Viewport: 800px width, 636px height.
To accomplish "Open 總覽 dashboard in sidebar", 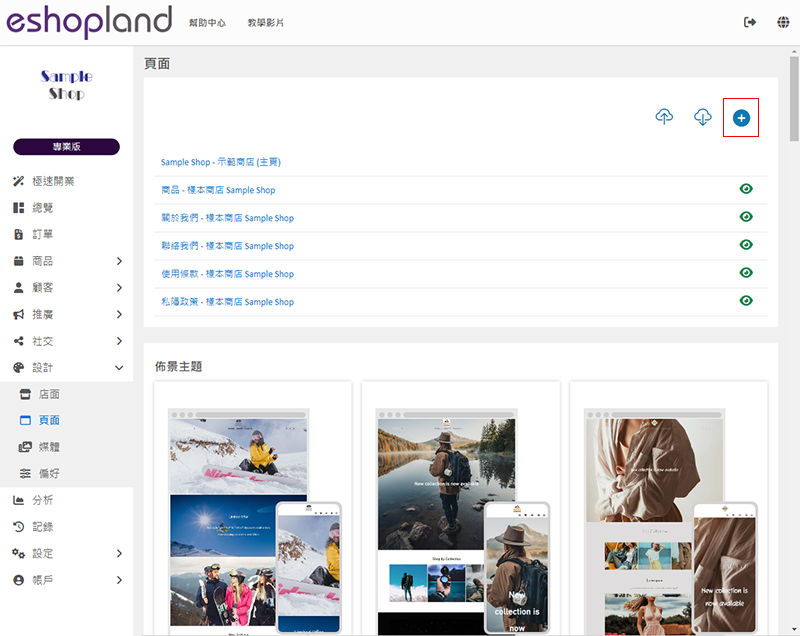I will point(43,208).
